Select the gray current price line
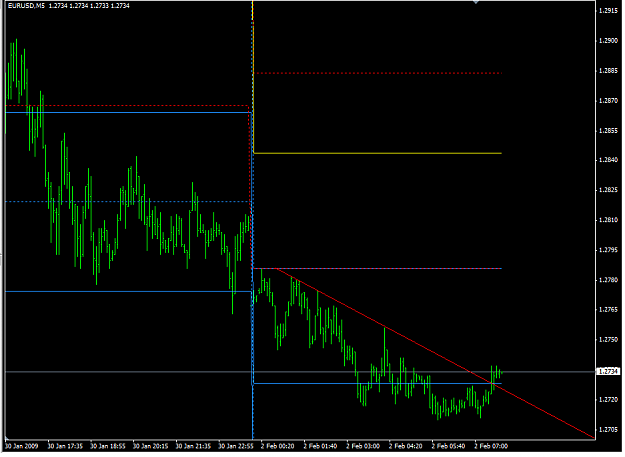Viewport: 625px width, 457px height. [299, 372]
